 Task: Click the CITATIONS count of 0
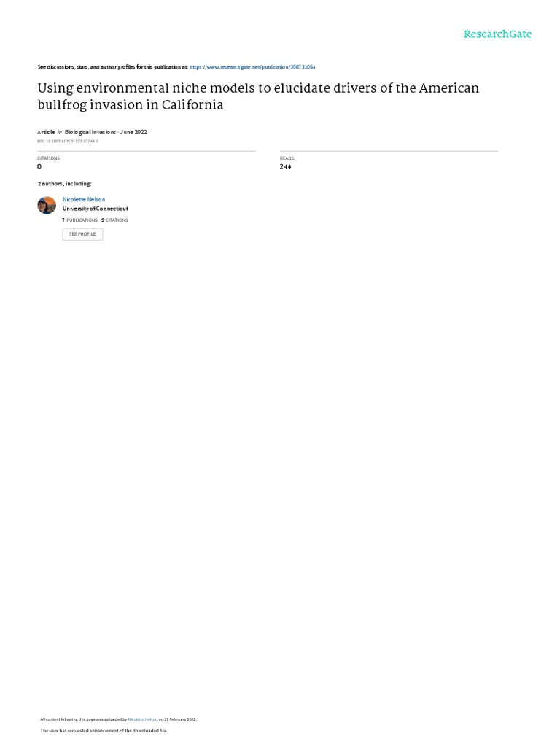[39, 167]
